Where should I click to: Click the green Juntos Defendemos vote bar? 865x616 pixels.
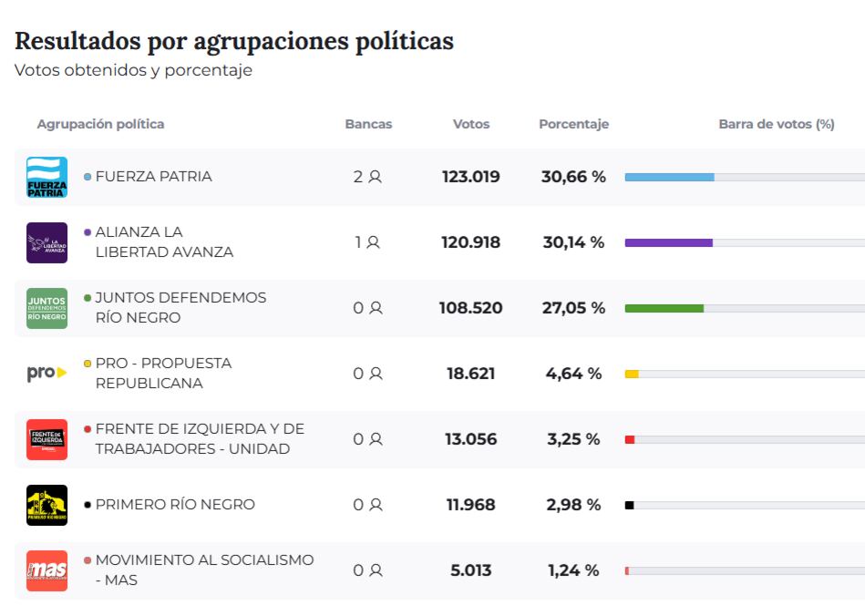(x=664, y=308)
